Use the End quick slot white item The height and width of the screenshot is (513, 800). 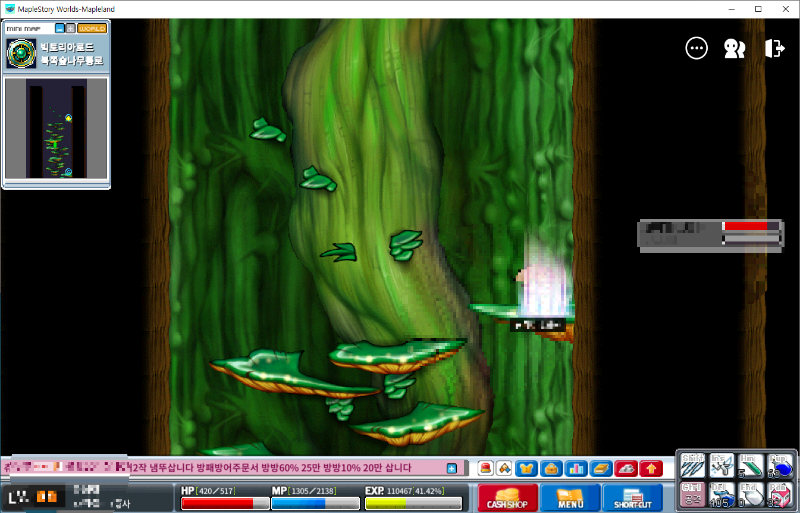click(751, 495)
